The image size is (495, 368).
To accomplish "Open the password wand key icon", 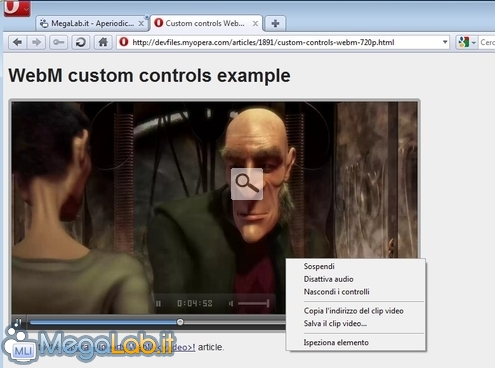I will (59, 42).
